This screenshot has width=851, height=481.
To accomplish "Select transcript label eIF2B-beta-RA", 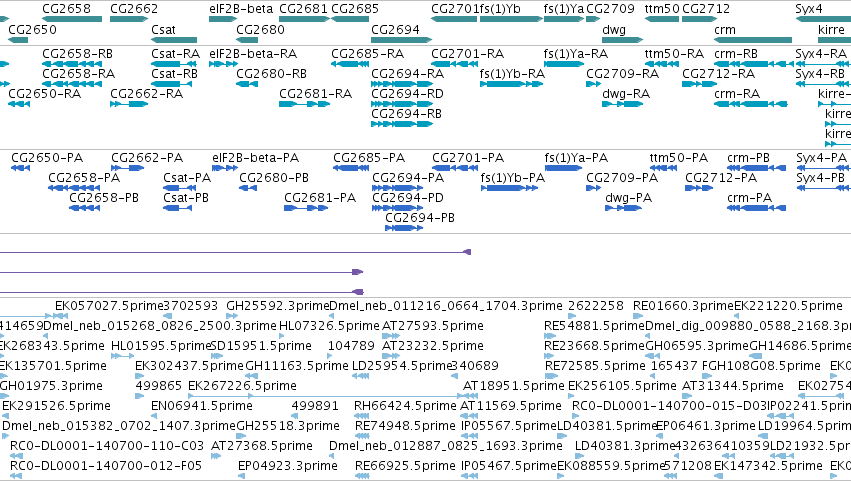I will coord(253,54).
